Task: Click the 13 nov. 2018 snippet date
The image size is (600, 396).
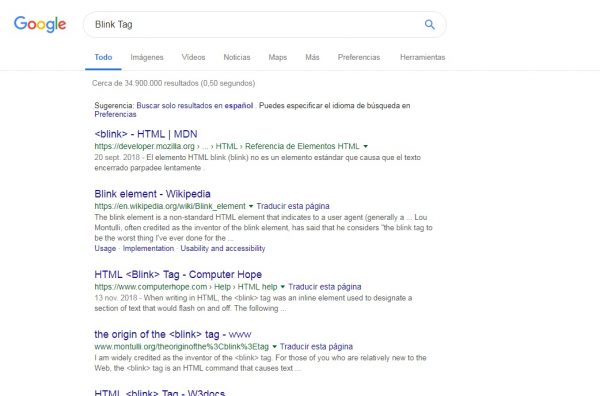Action: point(116,298)
